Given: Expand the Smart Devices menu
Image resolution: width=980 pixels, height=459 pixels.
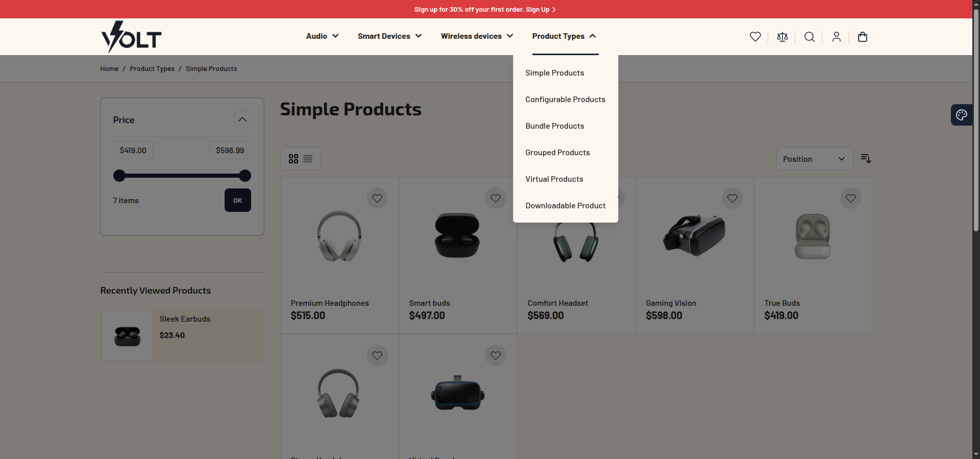Looking at the screenshot, I should click(x=389, y=36).
